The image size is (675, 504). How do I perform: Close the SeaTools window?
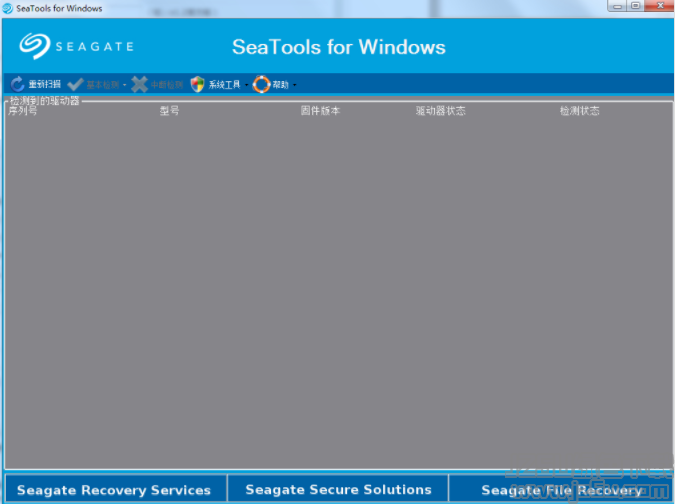tap(660, 6)
